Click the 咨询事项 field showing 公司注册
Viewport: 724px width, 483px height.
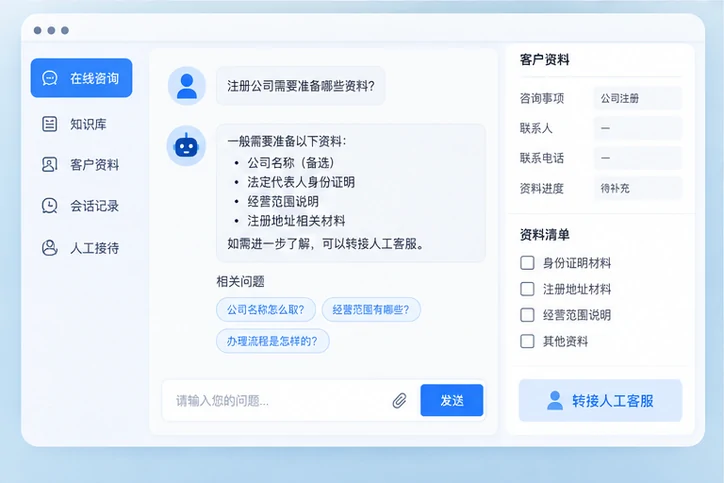point(637,98)
